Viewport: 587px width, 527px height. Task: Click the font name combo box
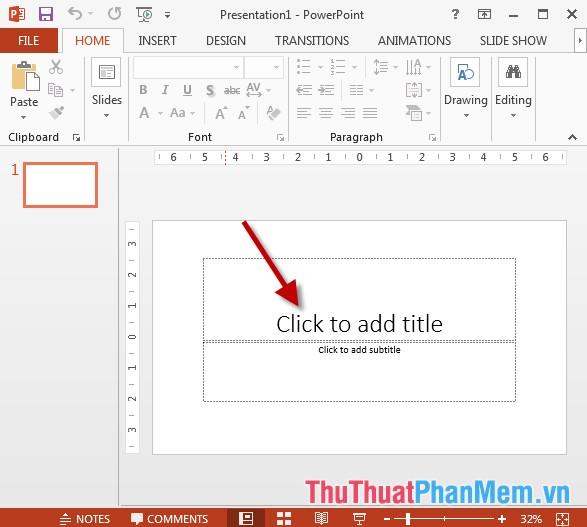(x=188, y=67)
